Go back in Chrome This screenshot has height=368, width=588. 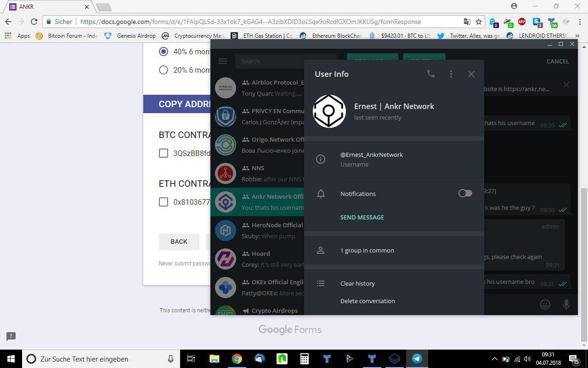click(8, 22)
